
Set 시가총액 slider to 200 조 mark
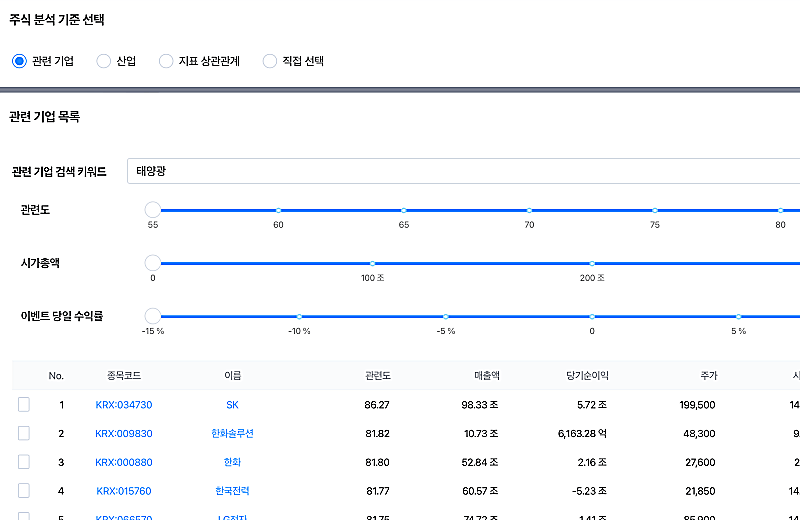[592, 263]
